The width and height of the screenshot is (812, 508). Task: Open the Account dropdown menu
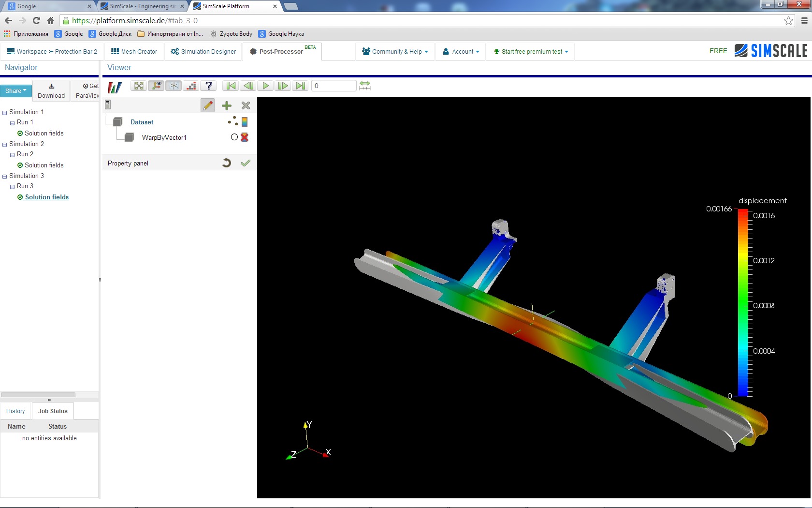coord(461,52)
